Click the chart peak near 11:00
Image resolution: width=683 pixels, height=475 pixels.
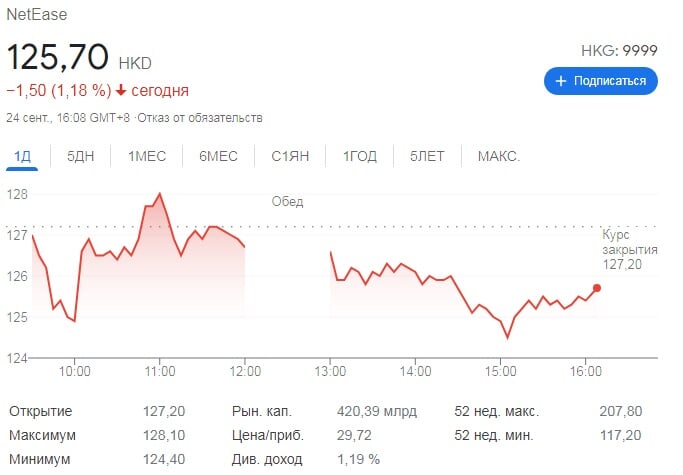click(x=160, y=193)
